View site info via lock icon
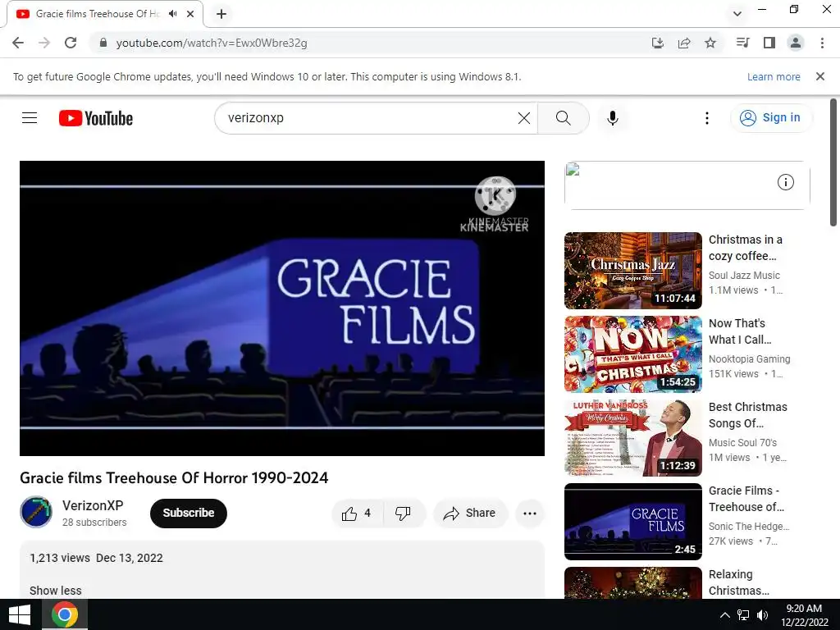The width and height of the screenshot is (840, 630). point(103,43)
